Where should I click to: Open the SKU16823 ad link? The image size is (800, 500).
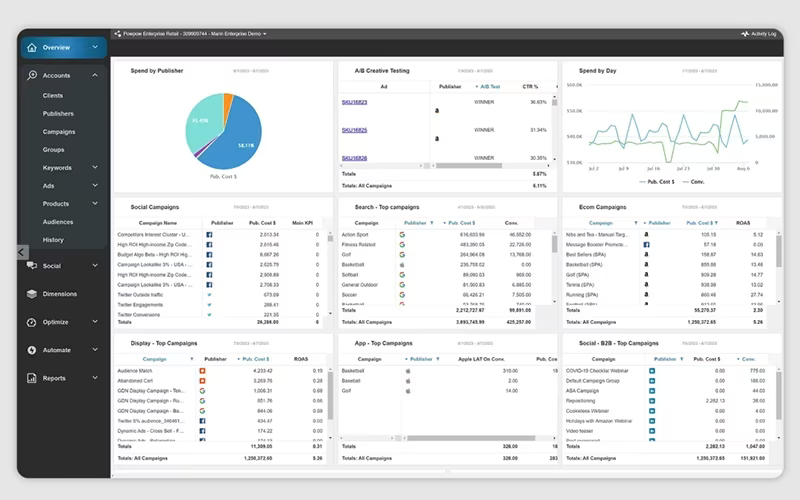coord(354,102)
